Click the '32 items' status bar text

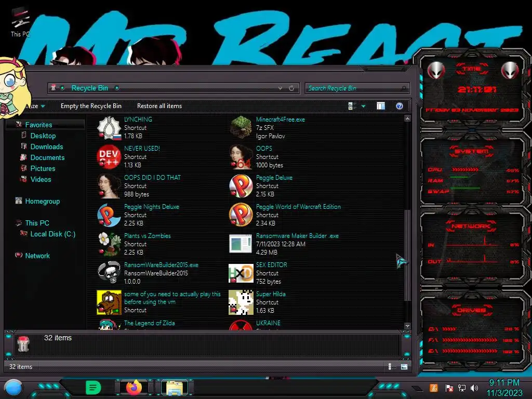21,367
